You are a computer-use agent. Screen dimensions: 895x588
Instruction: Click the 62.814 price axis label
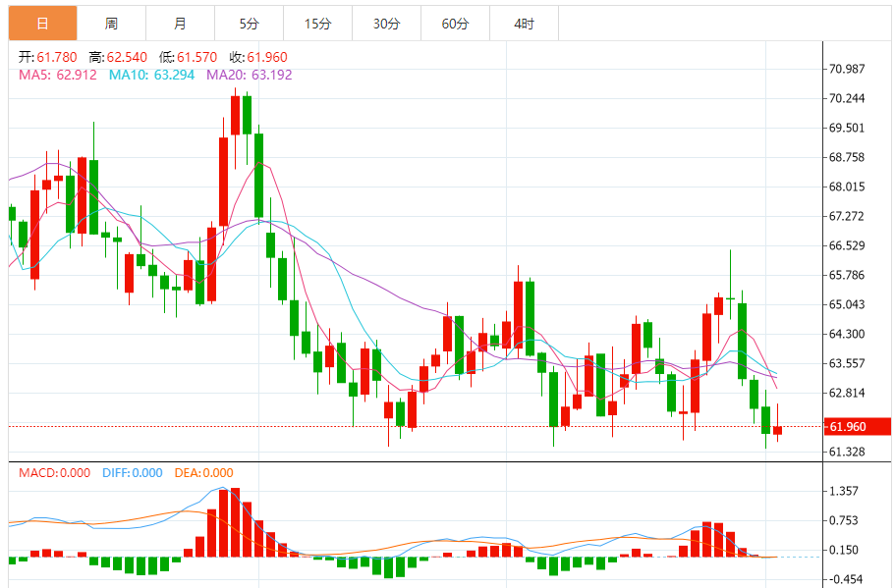(847, 393)
